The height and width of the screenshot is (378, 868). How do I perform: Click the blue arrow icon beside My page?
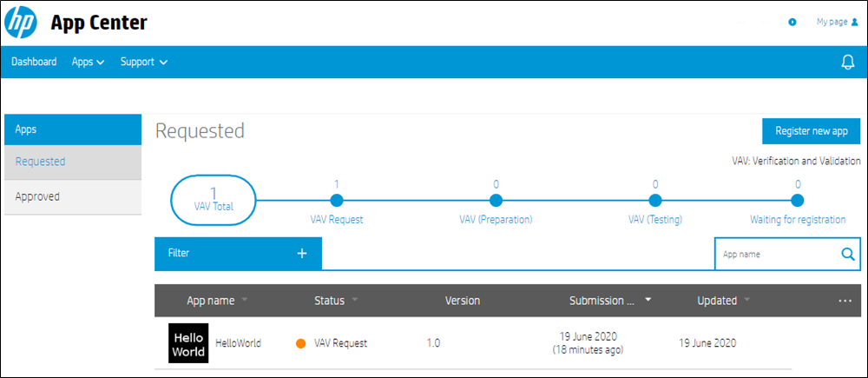tap(792, 23)
